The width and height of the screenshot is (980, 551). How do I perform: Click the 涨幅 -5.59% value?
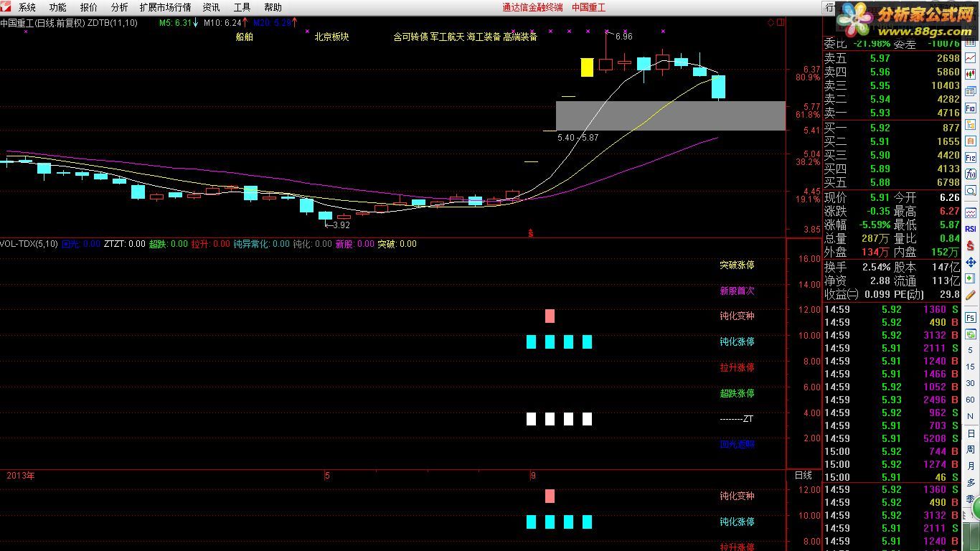point(873,225)
